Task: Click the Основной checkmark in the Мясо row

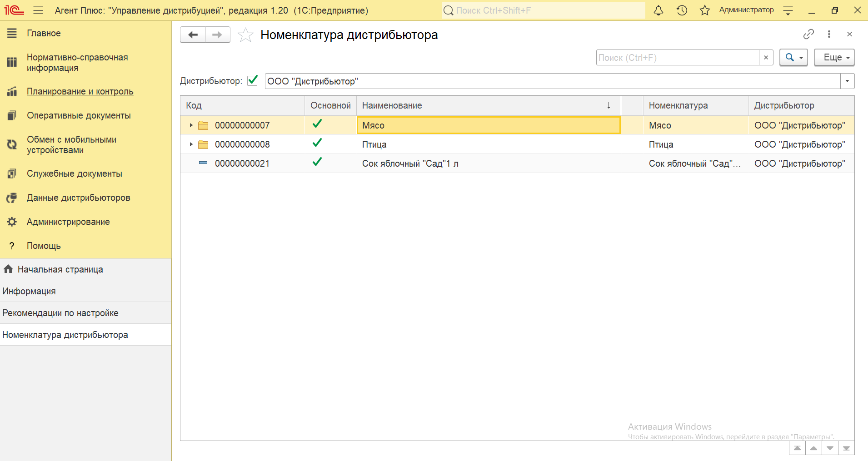Action: 317,124
